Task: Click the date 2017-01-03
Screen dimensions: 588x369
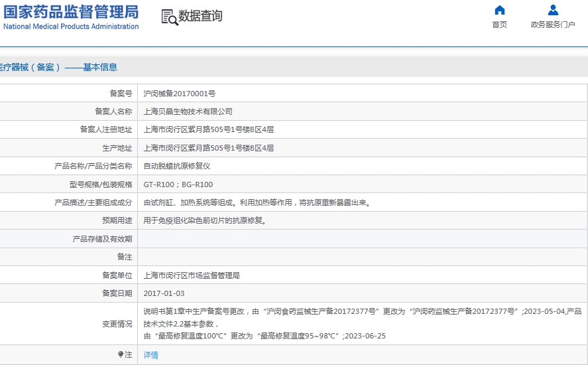Action: point(164,293)
